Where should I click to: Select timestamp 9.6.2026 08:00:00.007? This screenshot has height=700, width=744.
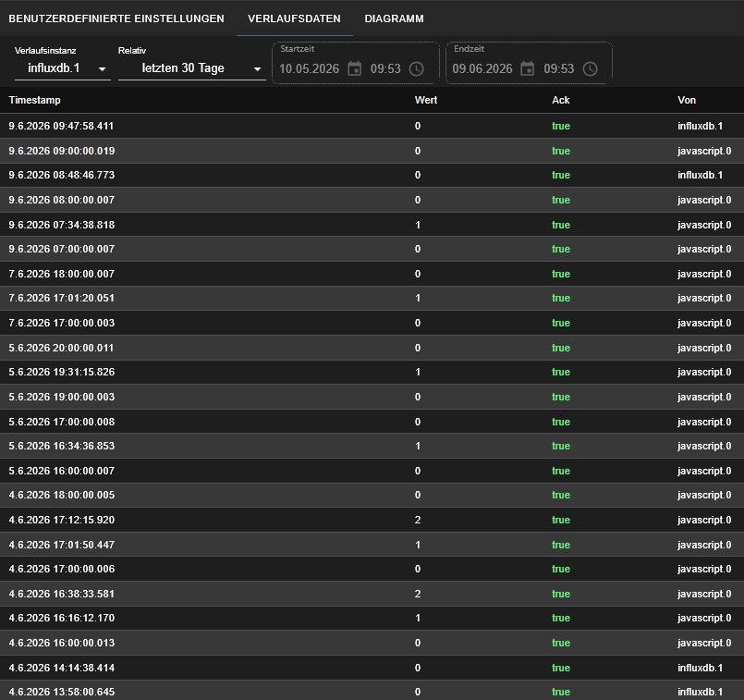(62, 200)
